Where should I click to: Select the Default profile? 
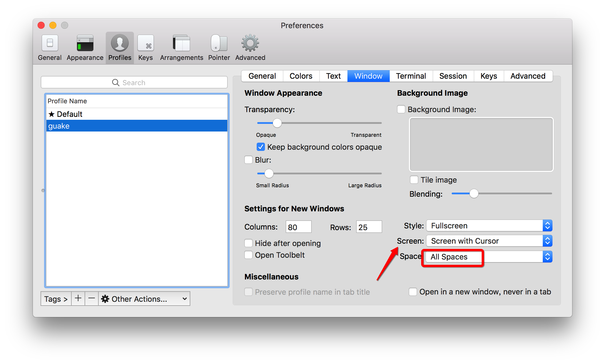(x=70, y=114)
